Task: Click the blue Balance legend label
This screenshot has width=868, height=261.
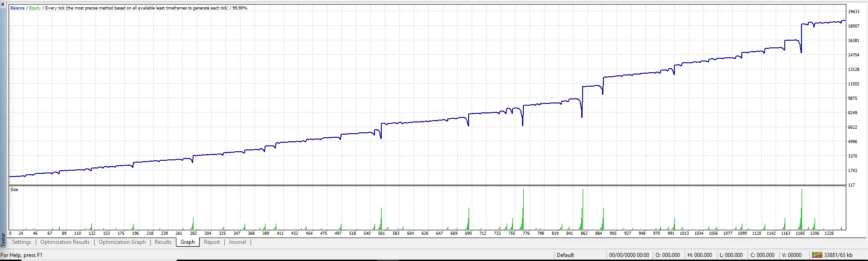Action: pos(18,8)
